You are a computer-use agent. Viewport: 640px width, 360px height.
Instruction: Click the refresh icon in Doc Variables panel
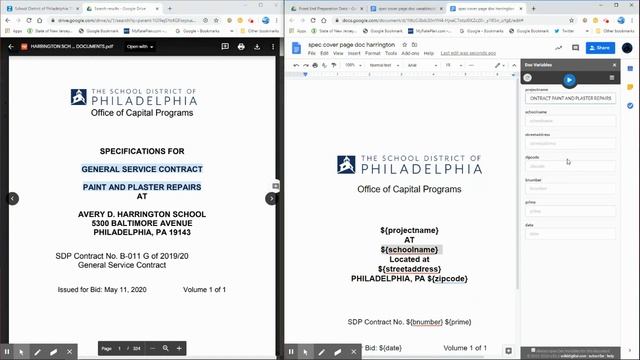[528, 78]
